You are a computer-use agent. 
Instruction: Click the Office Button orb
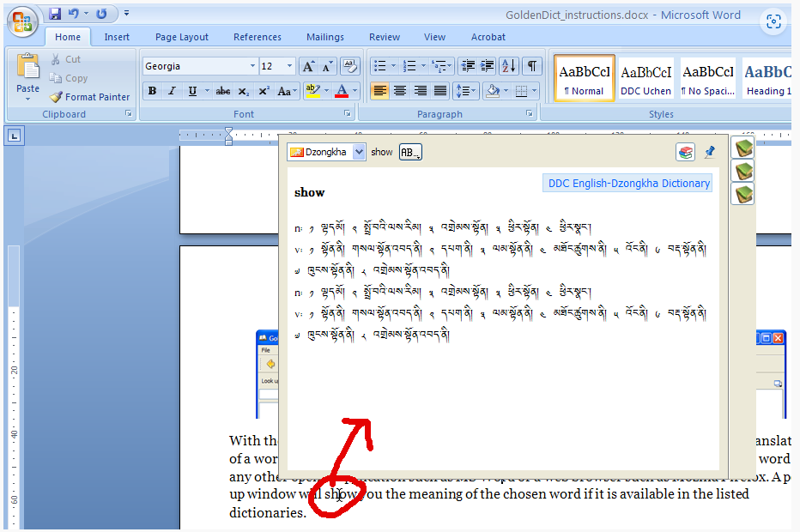23,21
